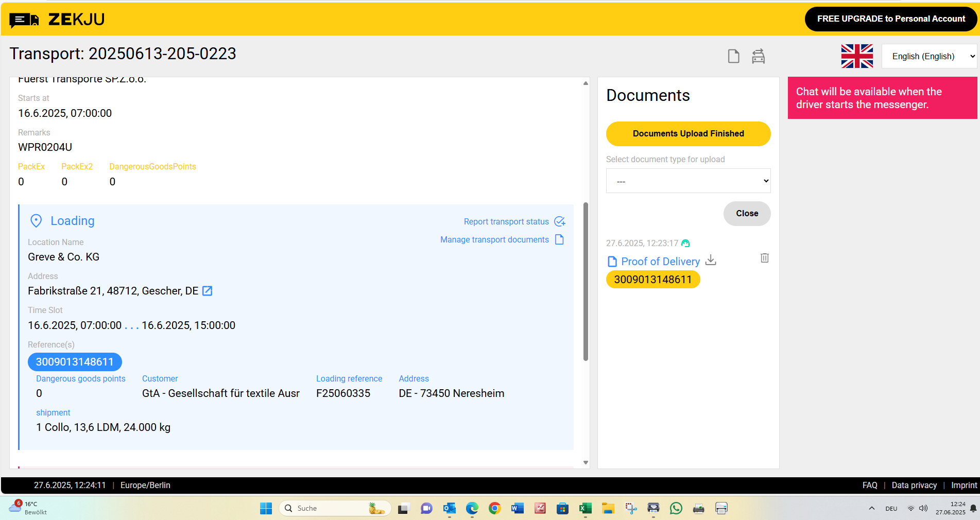Image resolution: width=980 pixels, height=520 pixels.
Task: Open the Data privacy footer link
Action: [x=914, y=486]
